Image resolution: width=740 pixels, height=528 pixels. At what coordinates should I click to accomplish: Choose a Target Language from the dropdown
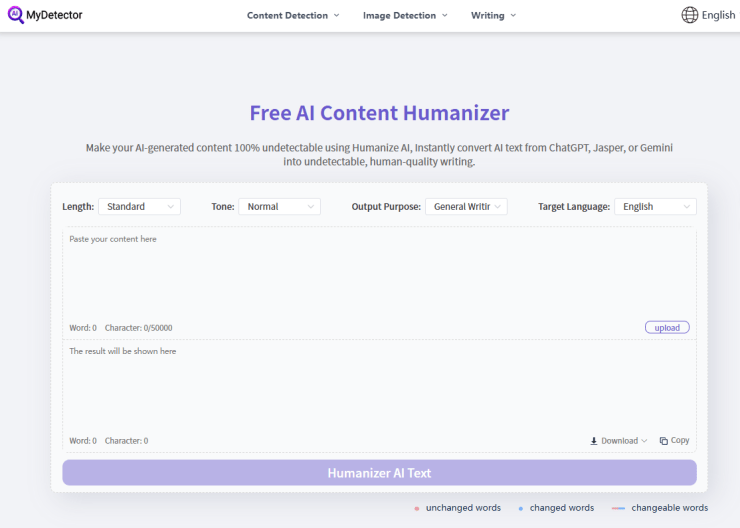pyautogui.click(x=655, y=207)
